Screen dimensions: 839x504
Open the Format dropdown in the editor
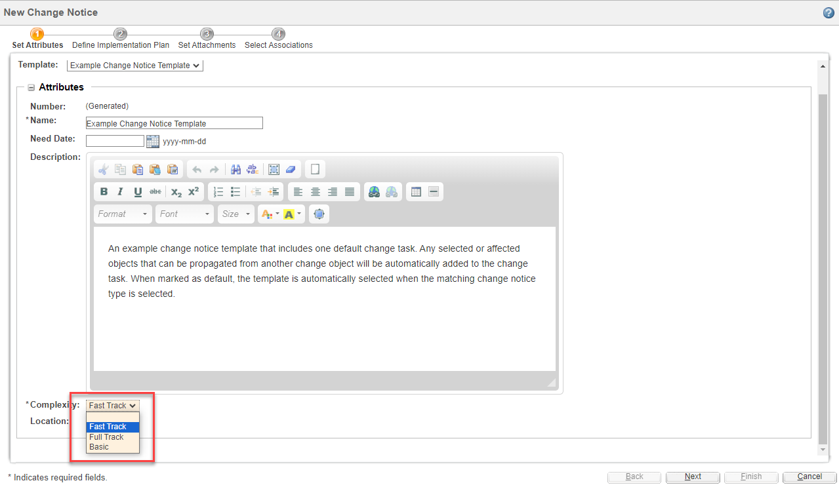[x=122, y=214]
